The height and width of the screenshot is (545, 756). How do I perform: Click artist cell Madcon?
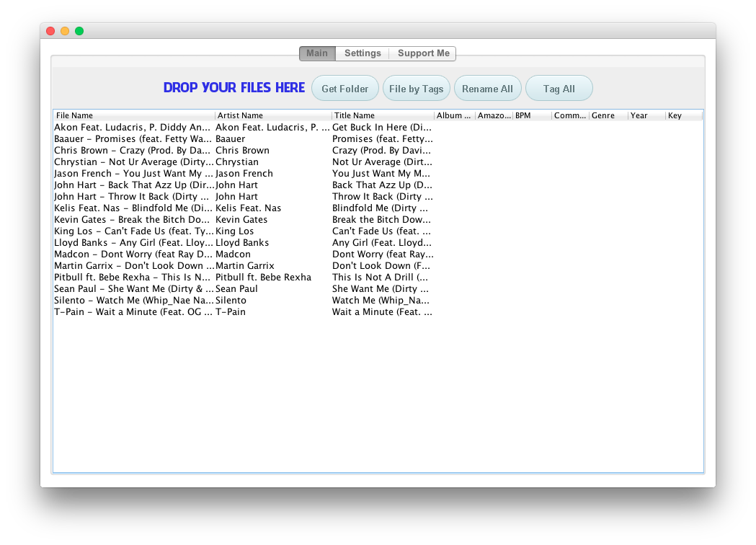pos(273,254)
